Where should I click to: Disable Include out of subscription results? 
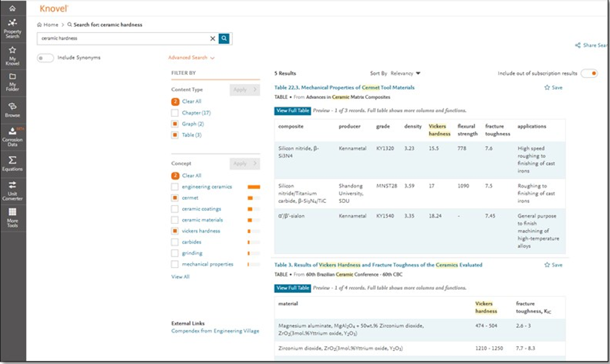pyautogui.click(x=589, y=74)
